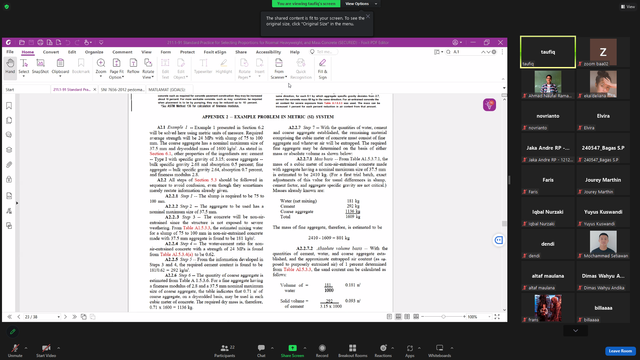Click the Zoom tool icon
640x360 pixels.
click(101, 63)
